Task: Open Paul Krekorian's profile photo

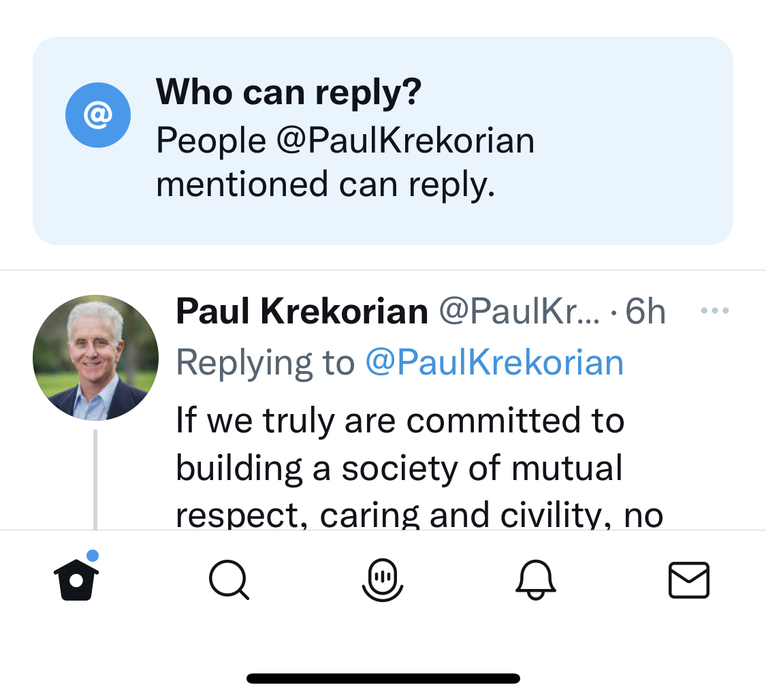Action: point(95,357)
